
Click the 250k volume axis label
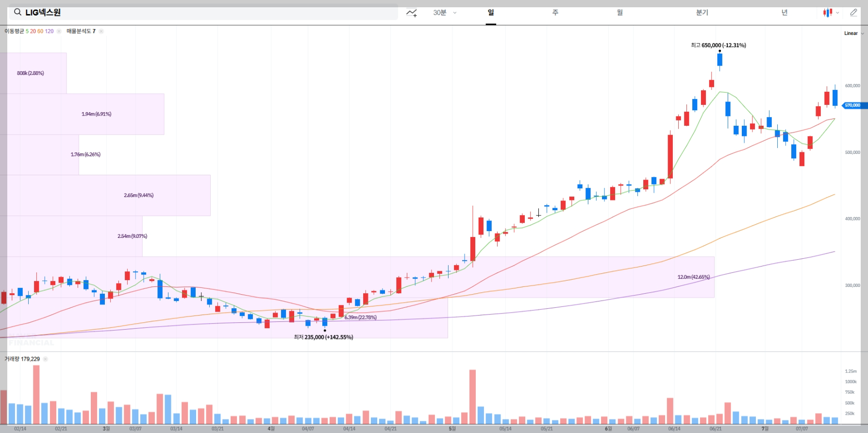[850, 414]
